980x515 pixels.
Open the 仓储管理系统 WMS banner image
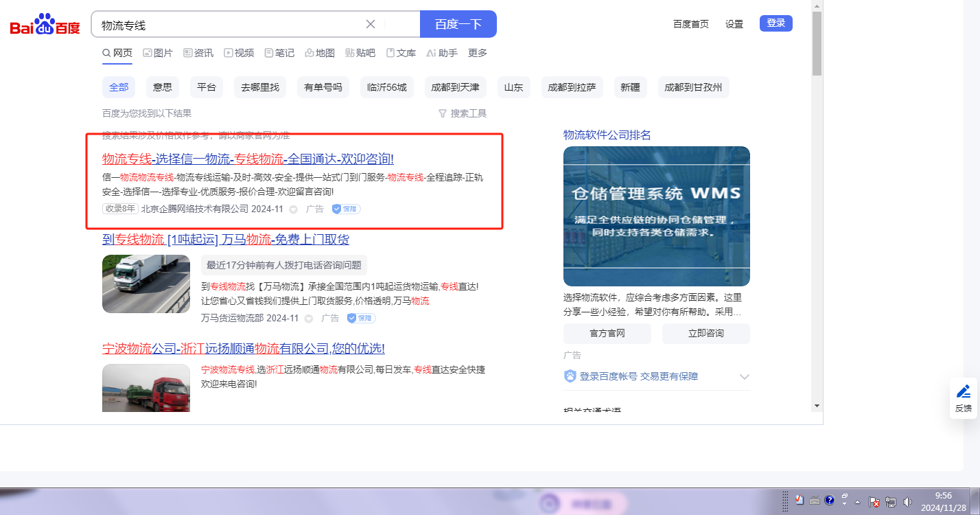[657, 216]
